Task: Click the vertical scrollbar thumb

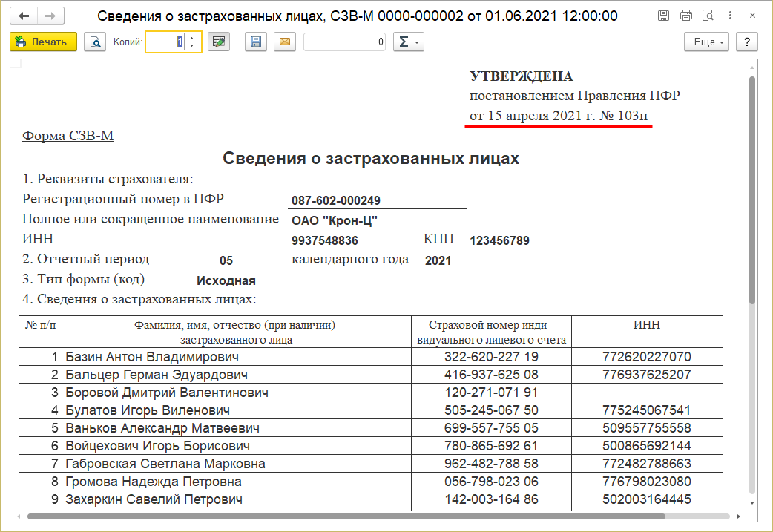Action: tap(751, 190)
